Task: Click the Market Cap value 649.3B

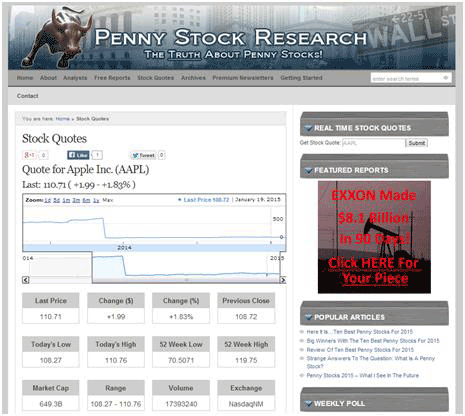Action: (x=51, y=404)
